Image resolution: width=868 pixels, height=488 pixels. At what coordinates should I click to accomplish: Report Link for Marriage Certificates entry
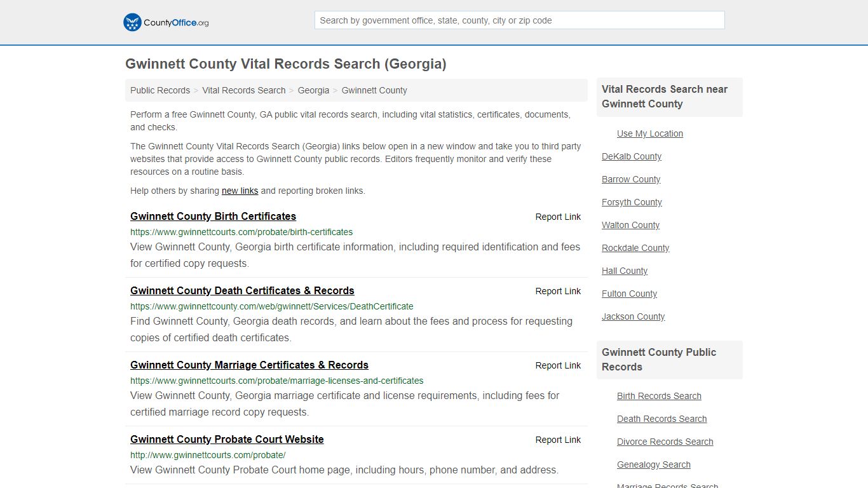tap(558, 365)
